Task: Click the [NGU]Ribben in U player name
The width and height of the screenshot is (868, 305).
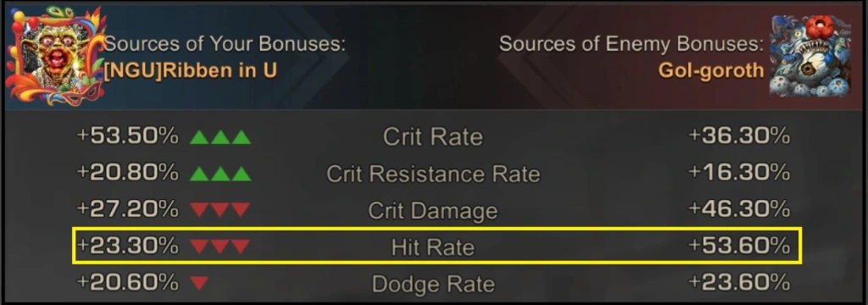Action: point(191,71)
